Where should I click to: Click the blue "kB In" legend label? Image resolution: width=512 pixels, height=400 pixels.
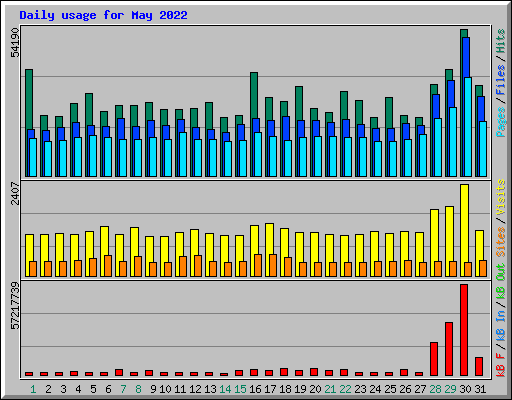pos(501,326)
